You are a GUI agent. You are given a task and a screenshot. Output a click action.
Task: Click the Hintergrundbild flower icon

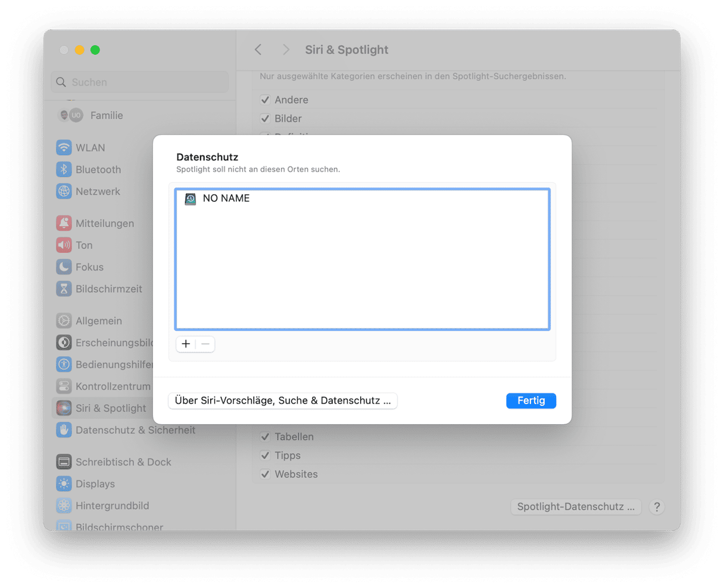64,506
